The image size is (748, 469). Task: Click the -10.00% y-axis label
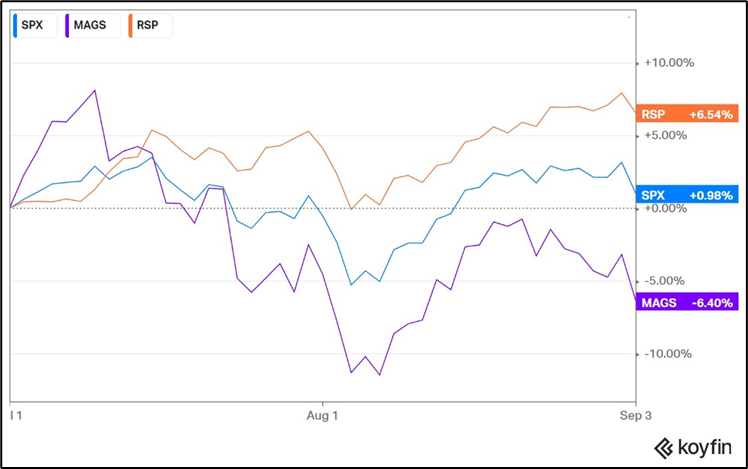[669, 353]
